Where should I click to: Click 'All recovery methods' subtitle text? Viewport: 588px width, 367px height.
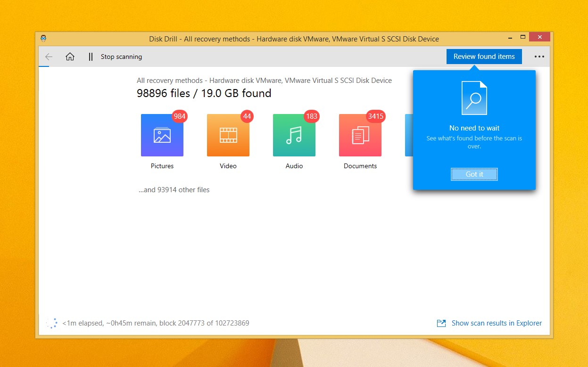[x=264, y=81]
